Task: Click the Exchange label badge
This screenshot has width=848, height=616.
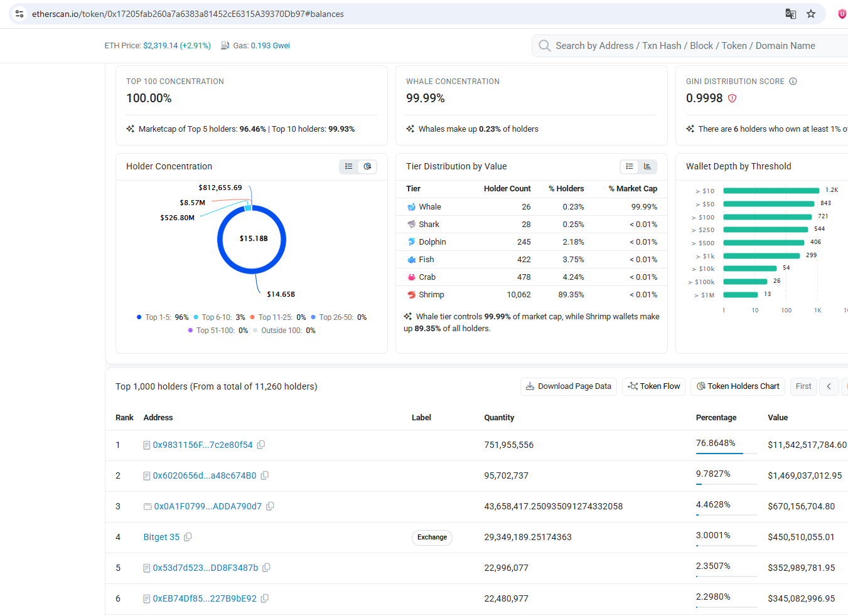Action: pos(432,538)
